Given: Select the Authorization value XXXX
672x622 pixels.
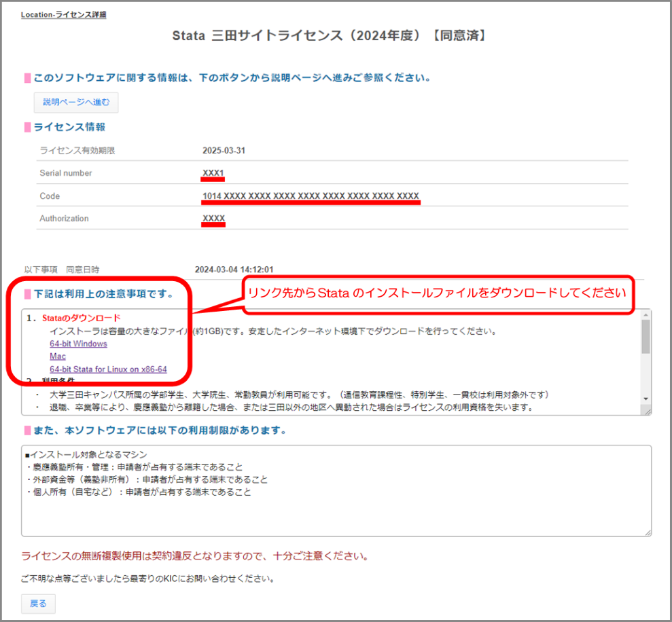Looking at the screenshot, I should (213, 219).
